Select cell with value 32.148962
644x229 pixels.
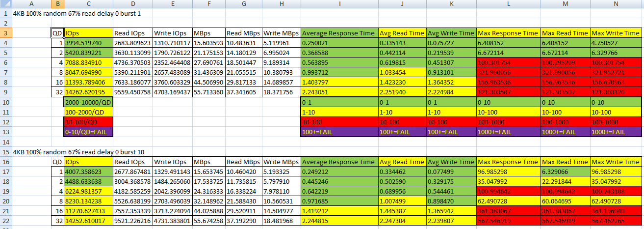[x=208, y=201]
